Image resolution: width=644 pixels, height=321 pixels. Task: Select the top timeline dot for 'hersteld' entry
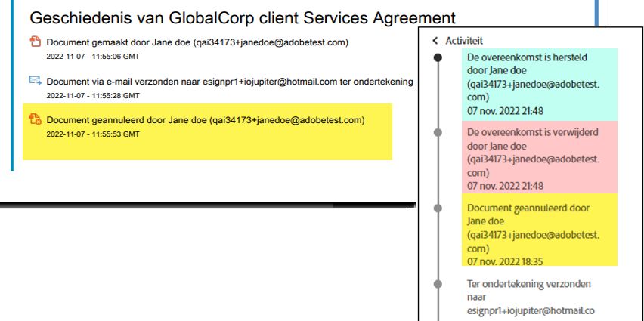[438, 57]
